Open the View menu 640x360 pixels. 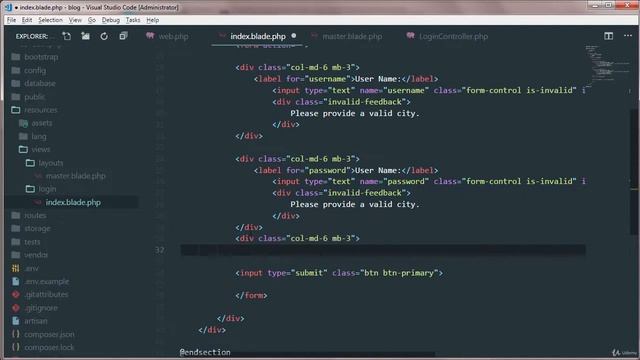point(75,20)
